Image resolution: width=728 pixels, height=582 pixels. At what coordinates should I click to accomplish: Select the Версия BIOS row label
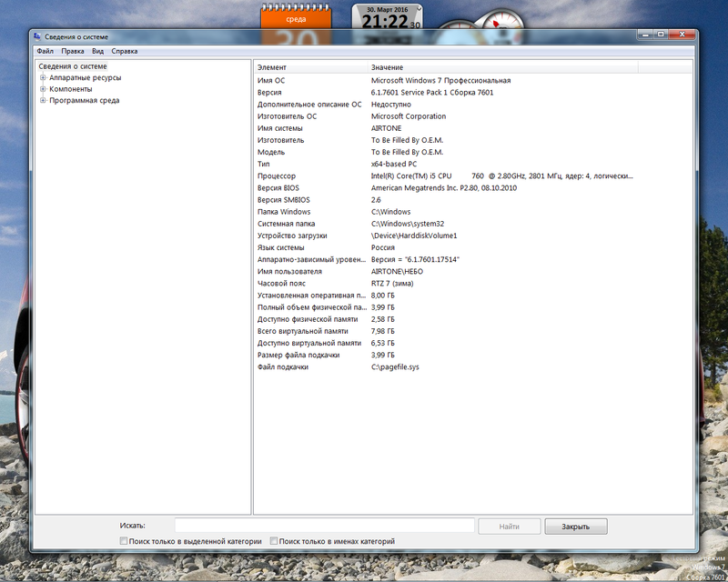[x=278, y=188]
